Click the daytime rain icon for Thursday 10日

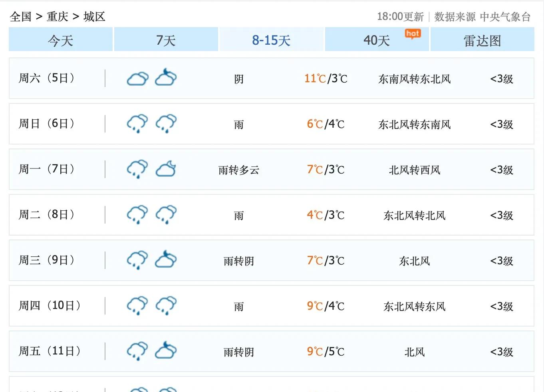click(137, 306)
